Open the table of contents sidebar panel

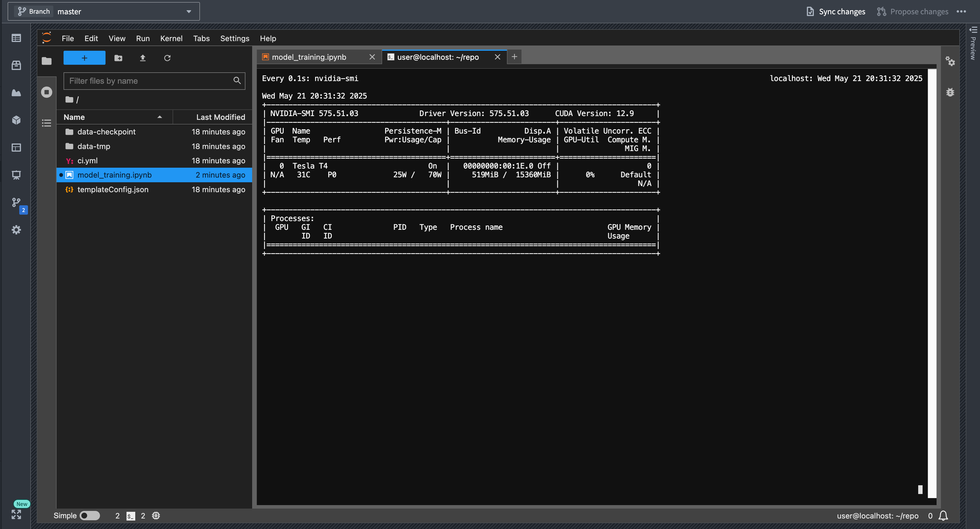(46, 122)
